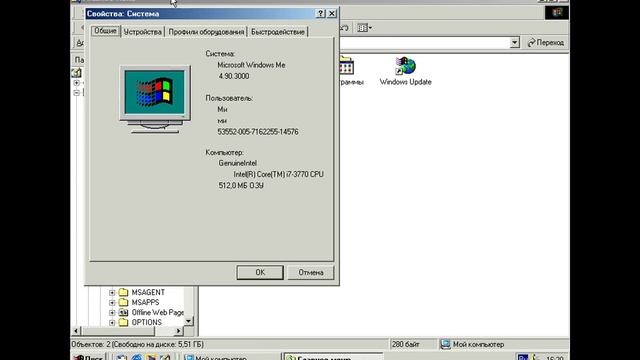Open the Быстродействие tab

point(278,32)
